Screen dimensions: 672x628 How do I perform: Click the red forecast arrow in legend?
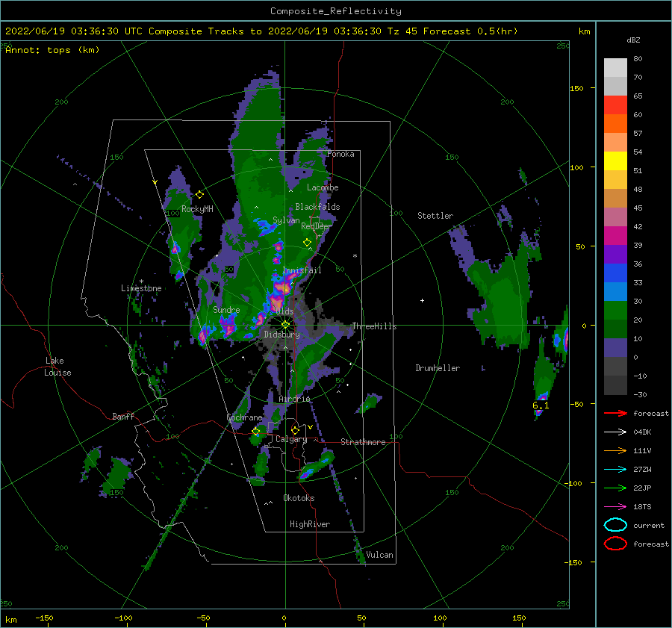pyautogui.click(x=615, y=413)
